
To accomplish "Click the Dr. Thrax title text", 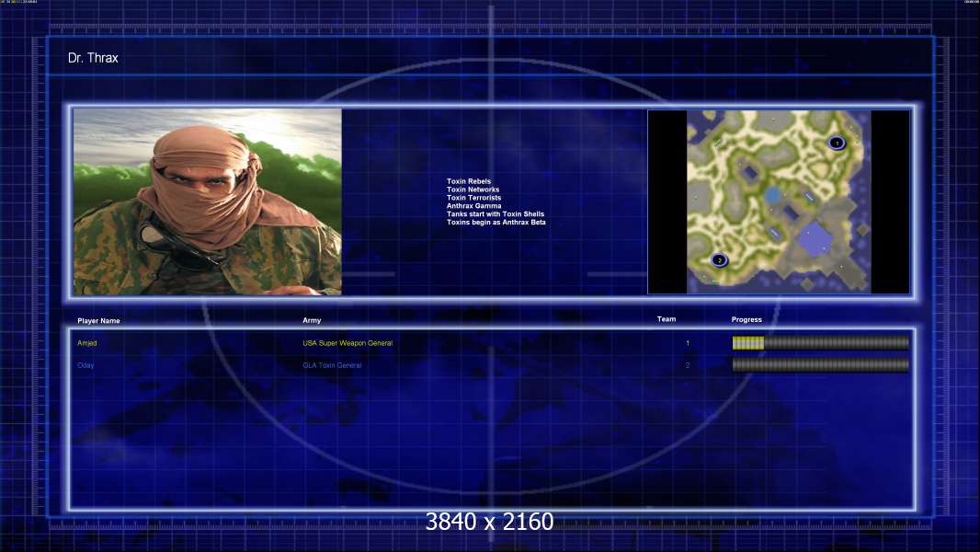I will pos(93,58).
